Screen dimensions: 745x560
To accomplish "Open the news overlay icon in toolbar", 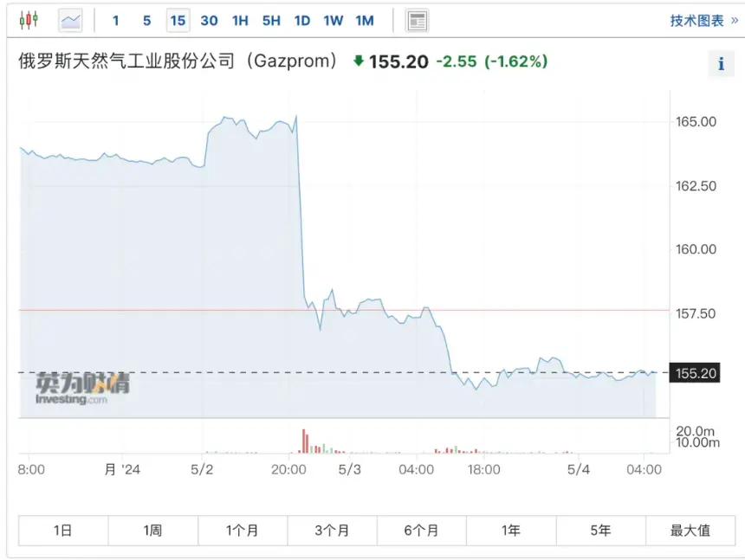I will coord(417,20).
